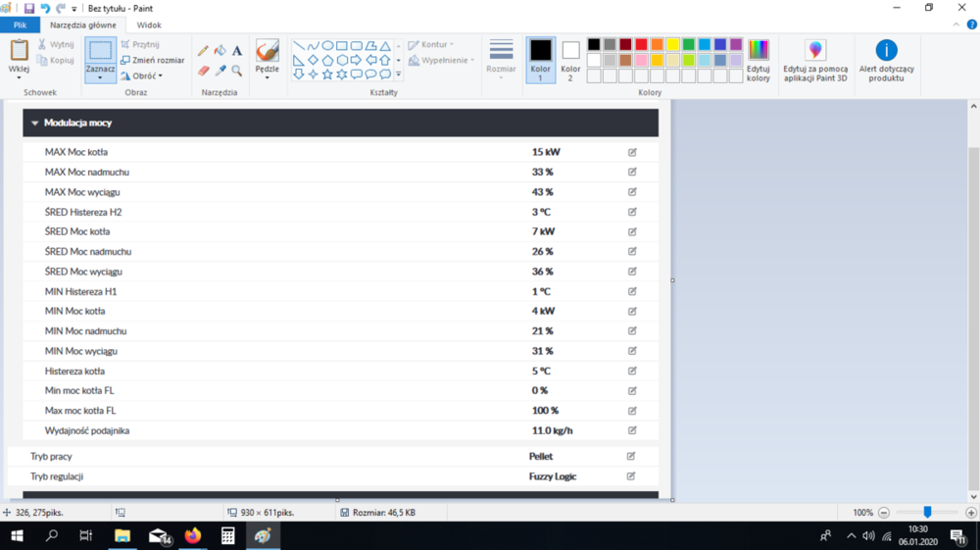Click Zmień rozmiar button
Viewport: 980px width, 550px height.
click(x=152, y=60)
